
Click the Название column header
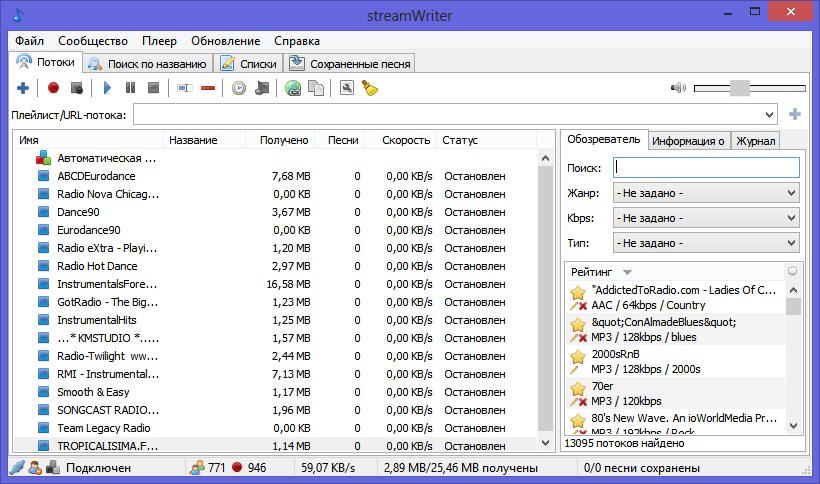tap(204, 140)
